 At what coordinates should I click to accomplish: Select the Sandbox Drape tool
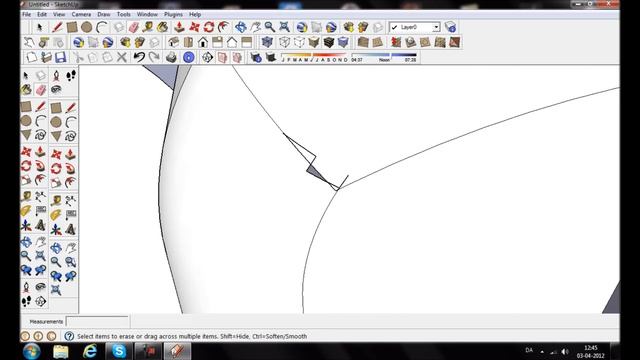point(425,42)
